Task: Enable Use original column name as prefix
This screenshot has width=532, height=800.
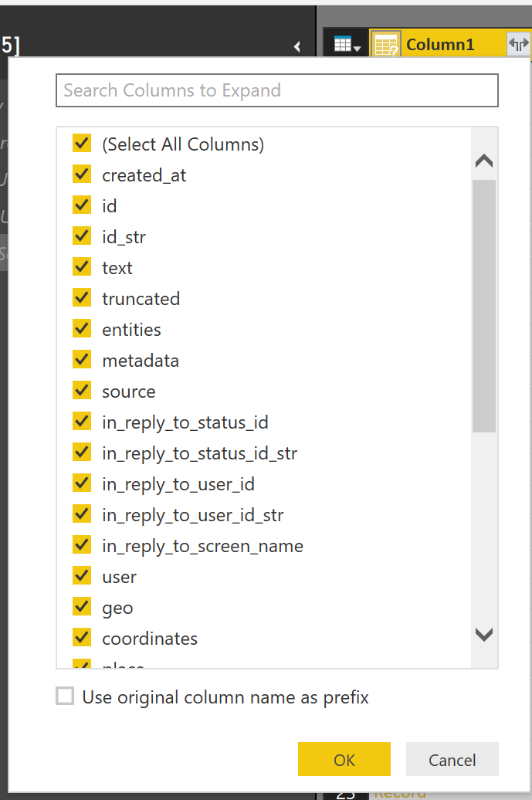Action: (66, 697)
